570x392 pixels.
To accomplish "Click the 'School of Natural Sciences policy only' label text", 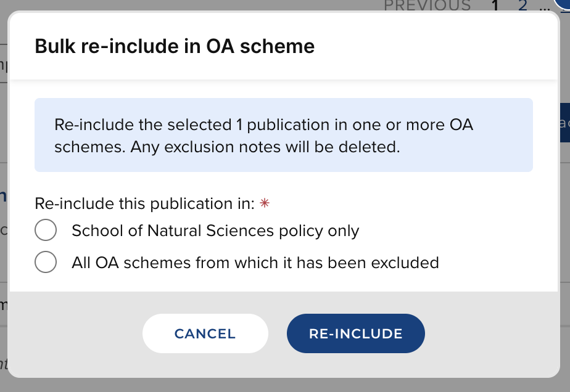I will (x=215, y=231).
